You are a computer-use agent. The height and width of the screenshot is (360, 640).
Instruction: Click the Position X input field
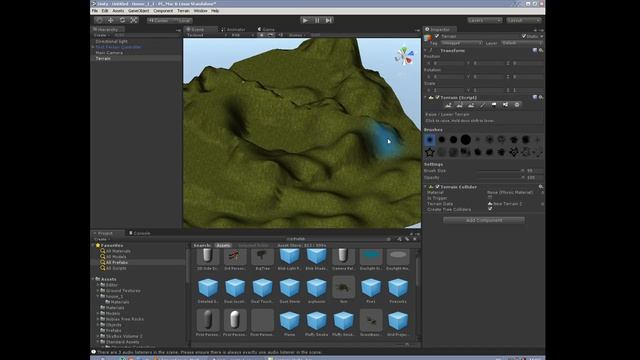click(449, 63)
